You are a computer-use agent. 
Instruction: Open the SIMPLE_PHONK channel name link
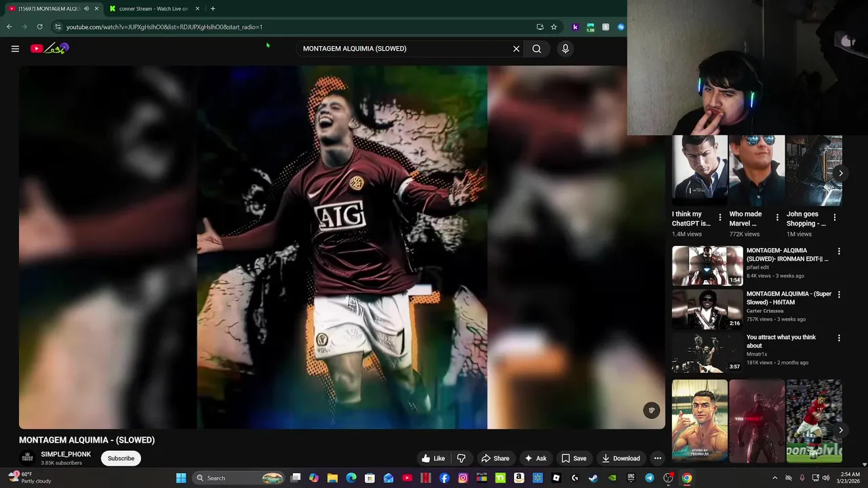[66, 454]
